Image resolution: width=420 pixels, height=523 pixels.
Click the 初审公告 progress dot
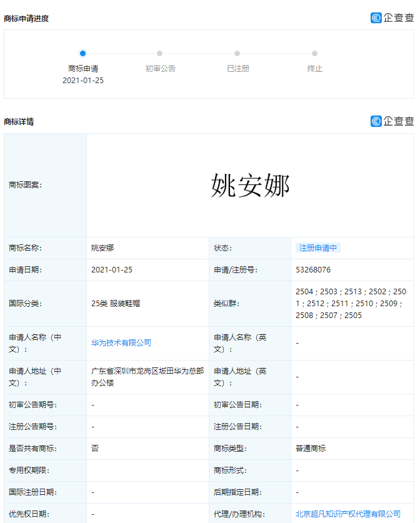coord(160,53)
